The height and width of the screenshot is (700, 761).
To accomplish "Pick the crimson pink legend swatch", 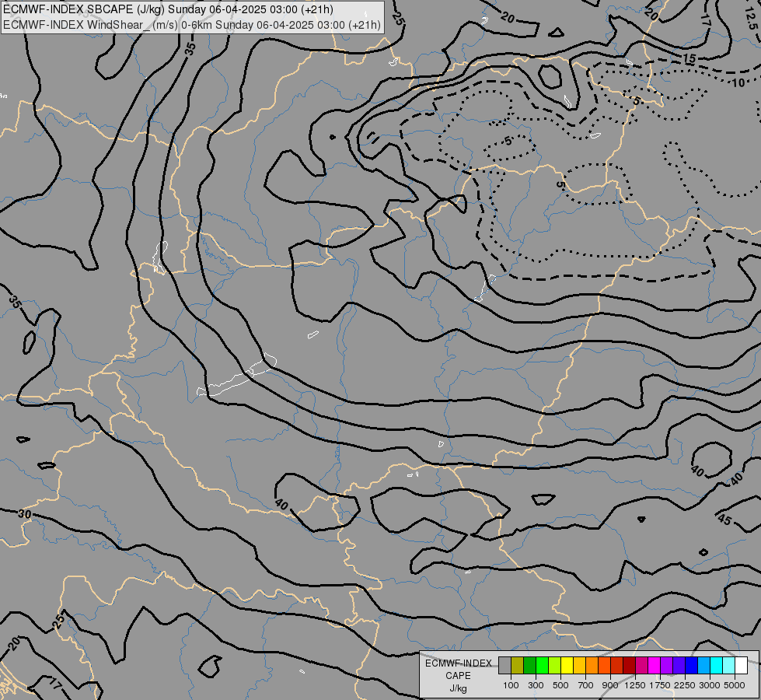I will coord(641,665).
